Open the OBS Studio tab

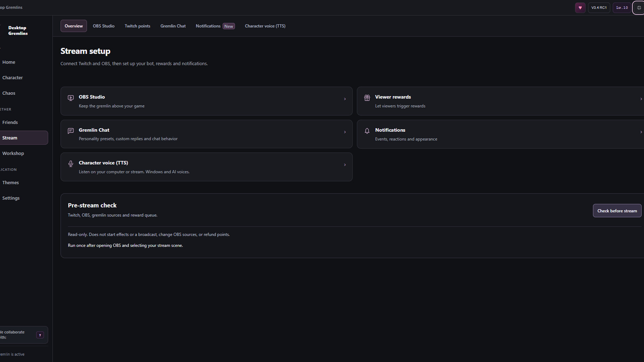click(x=104, y=26)
